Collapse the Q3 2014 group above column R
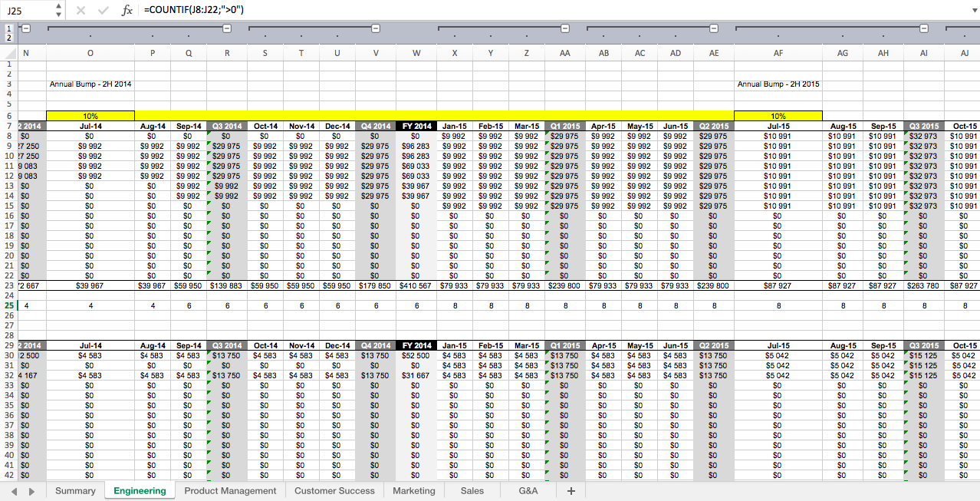This screenshot has width=980, height=501. [x=227, y=28]
